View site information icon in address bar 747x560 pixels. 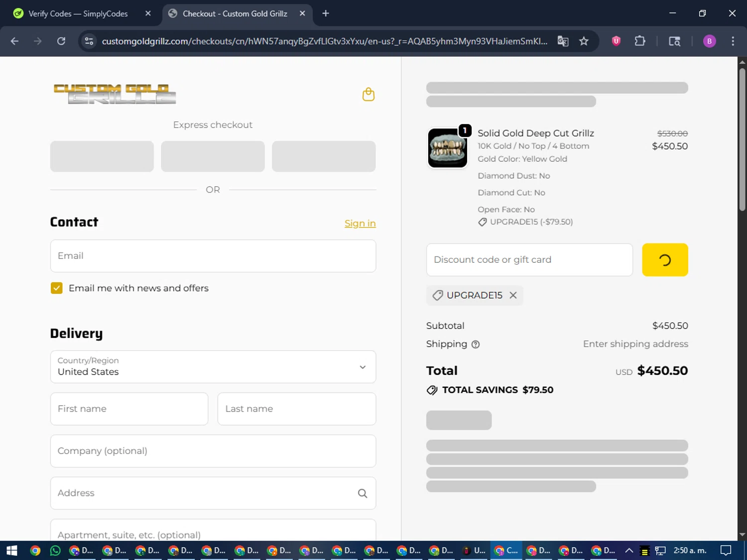click(89, 41)
